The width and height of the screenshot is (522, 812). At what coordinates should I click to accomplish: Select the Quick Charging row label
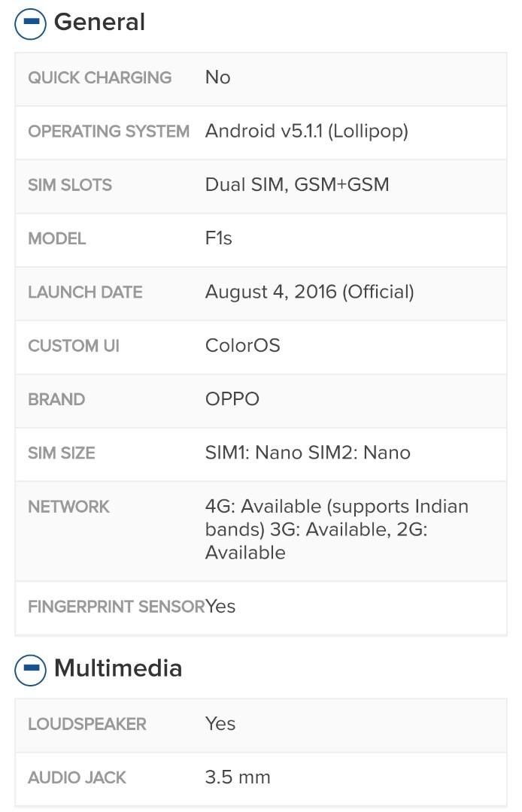coord(99,77)
